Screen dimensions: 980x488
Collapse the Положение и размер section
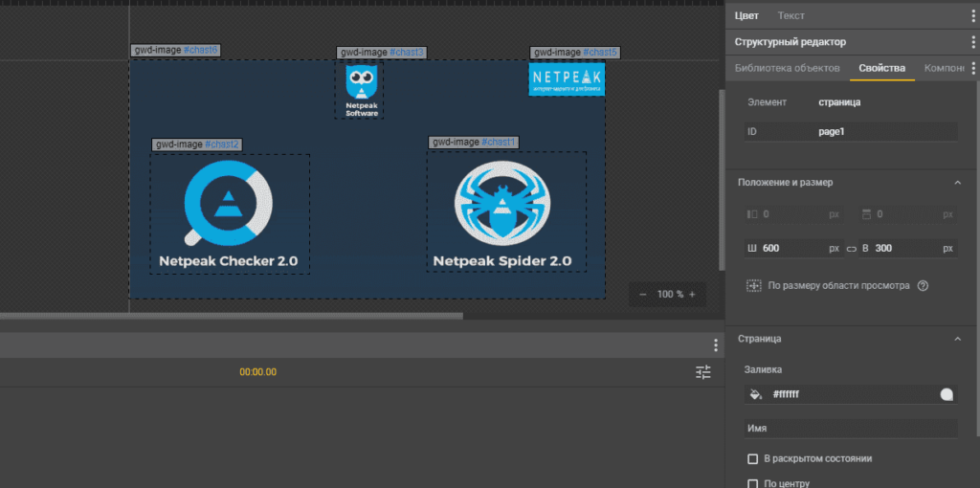point(957,182)
